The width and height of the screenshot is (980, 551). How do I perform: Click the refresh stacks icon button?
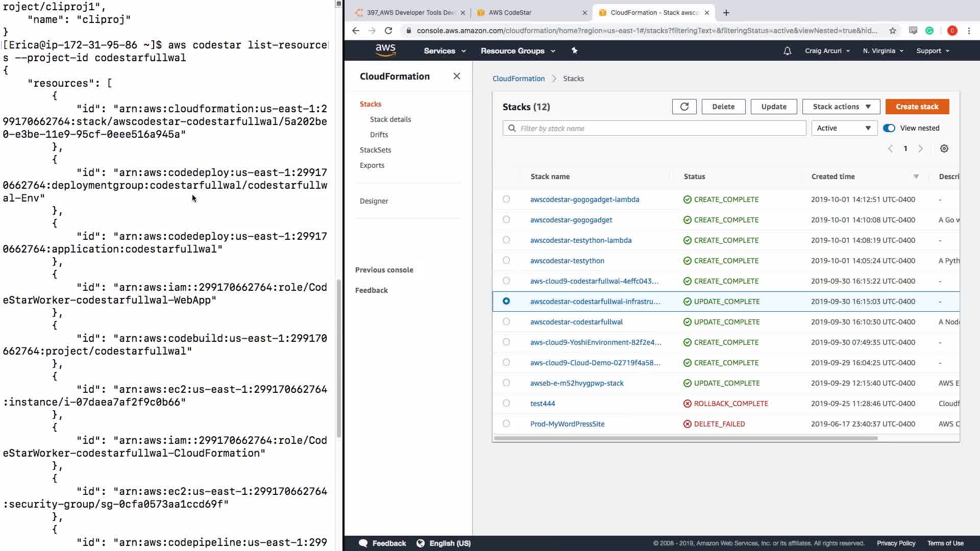(x=684, y=107)
